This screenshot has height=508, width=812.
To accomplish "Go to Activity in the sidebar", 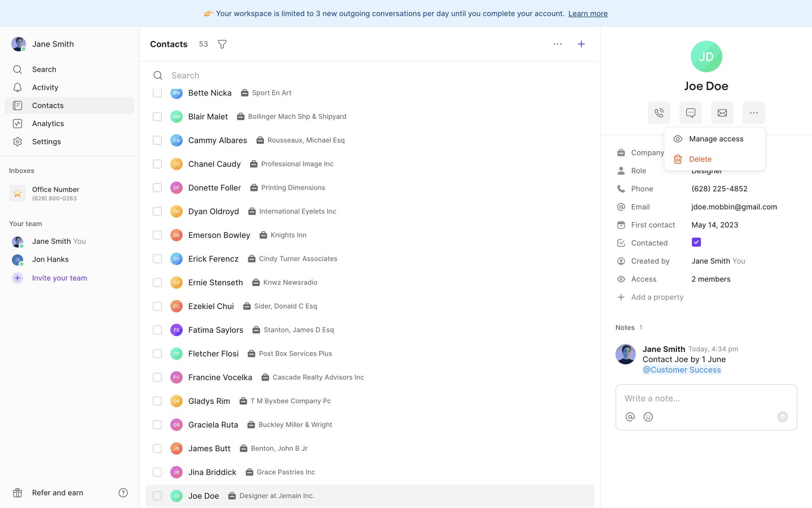I will click(69, 88).
